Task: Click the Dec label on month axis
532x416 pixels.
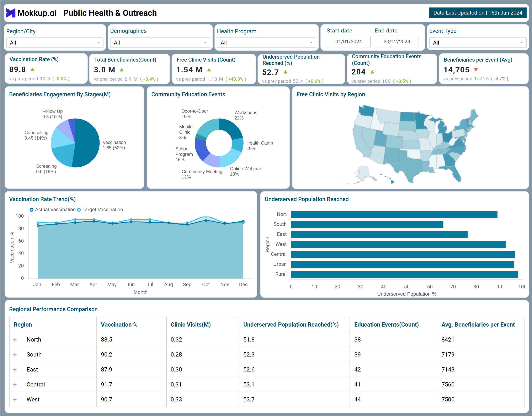Action: [x=243, y=285]
